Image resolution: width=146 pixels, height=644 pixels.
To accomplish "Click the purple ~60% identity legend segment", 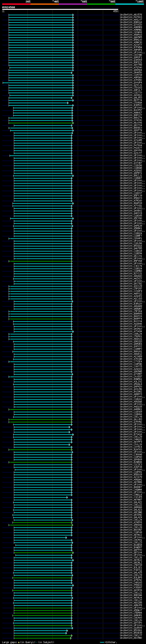I will [x=73, y=4].
